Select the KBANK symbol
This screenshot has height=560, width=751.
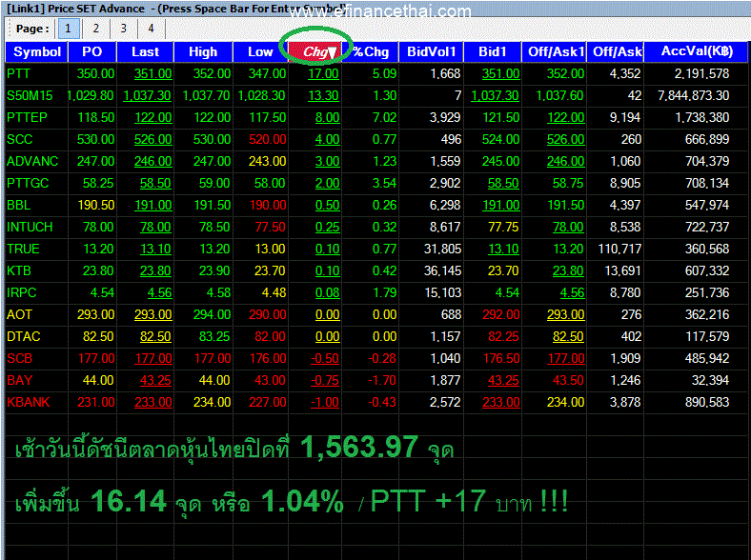(x=29, y=403)
